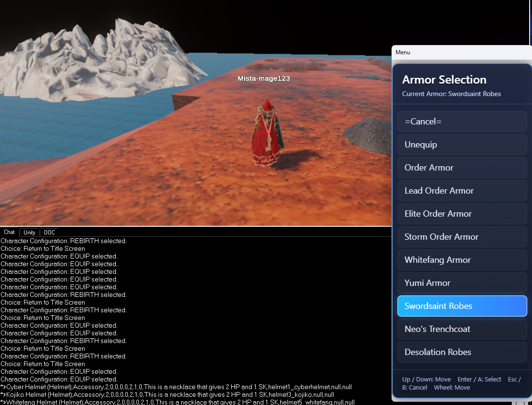The image size is (532, 405).
Task: Choose Unequip in Armor Selection
Action: [462, 145]
